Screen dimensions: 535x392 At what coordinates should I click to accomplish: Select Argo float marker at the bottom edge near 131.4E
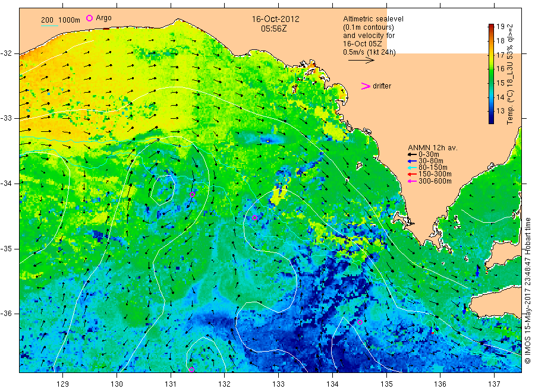[x=191, y=369]
